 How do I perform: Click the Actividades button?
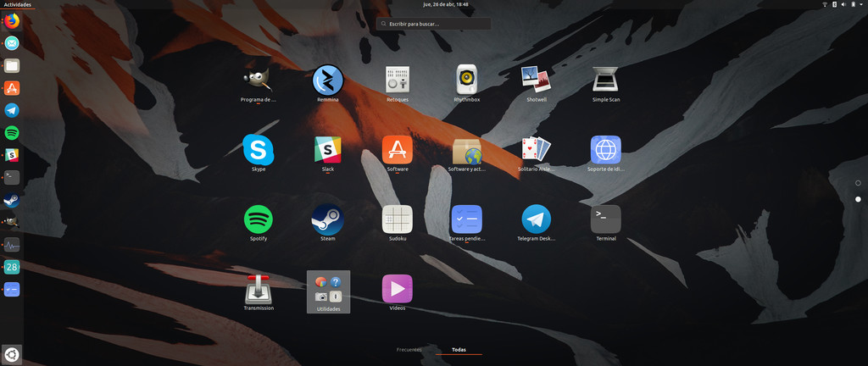click(17, 4)
